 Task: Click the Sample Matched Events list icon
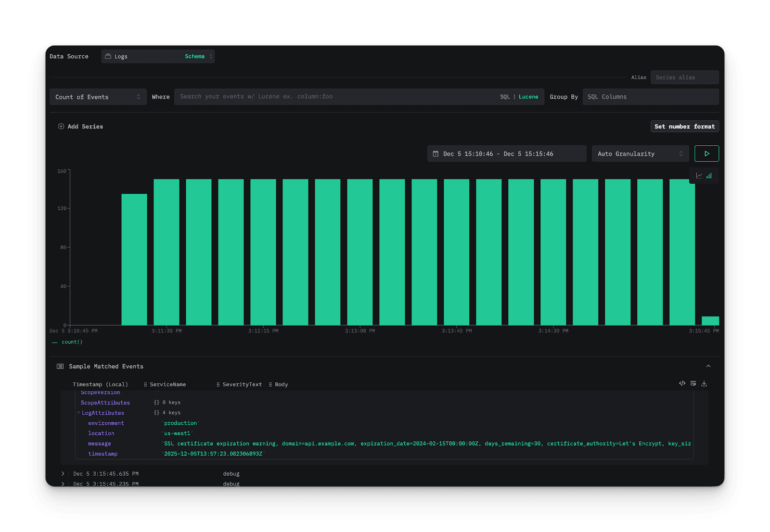[60, 366]
